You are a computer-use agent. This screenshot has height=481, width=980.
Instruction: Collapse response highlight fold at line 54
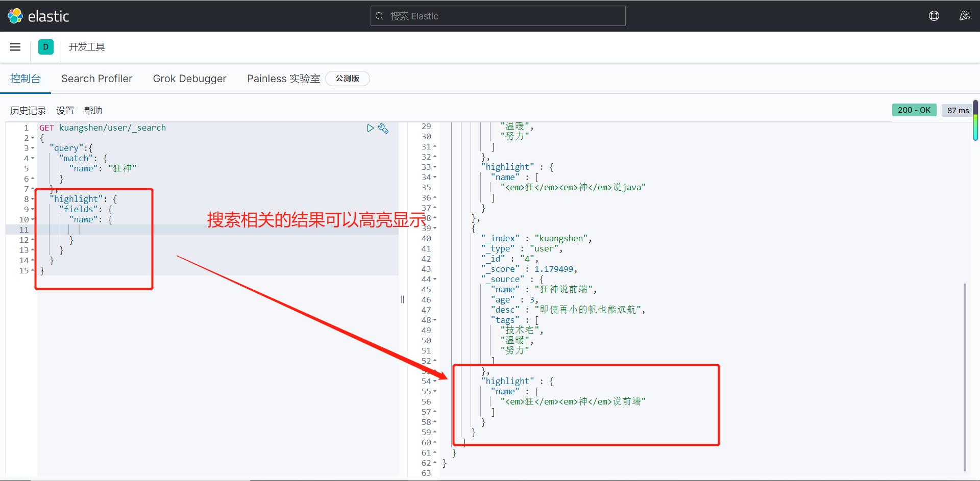point(435,382)
